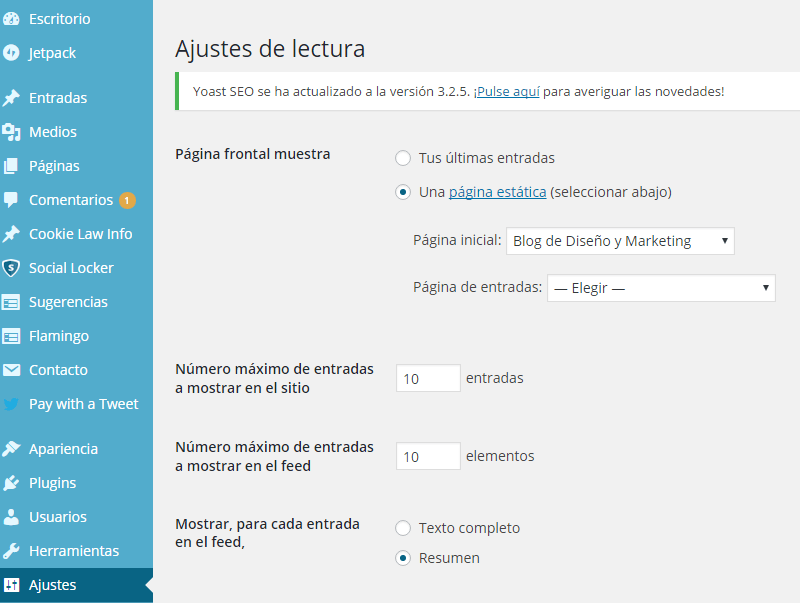Click the 'elementos' unit text
The height and width of the screenshot is (603, 800).
tap(500, 456)
